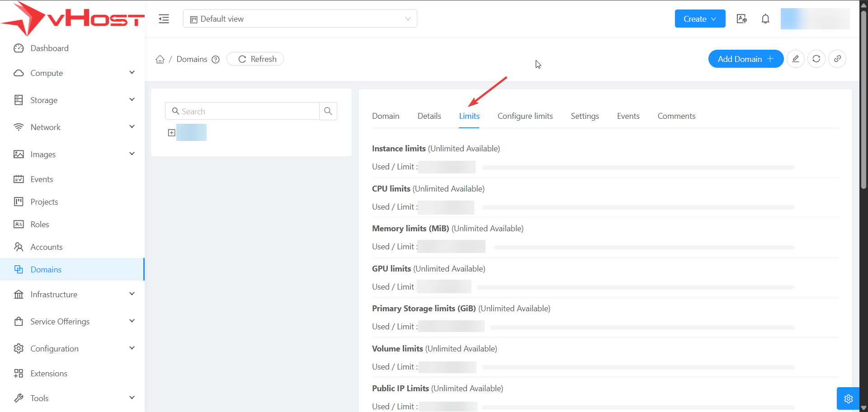The height and width of the screenshot is (412, 868).
Task: Click the Domains help question mark icon
Action: 216,60
